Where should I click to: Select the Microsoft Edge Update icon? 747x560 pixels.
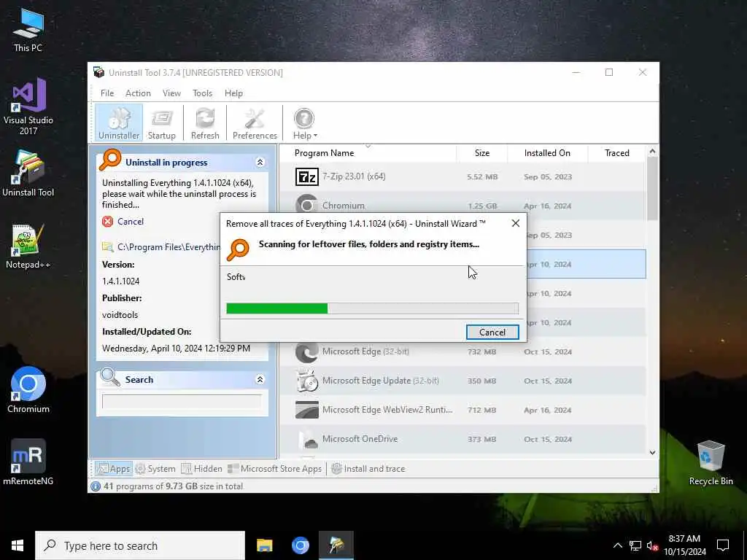click(307, 381)
